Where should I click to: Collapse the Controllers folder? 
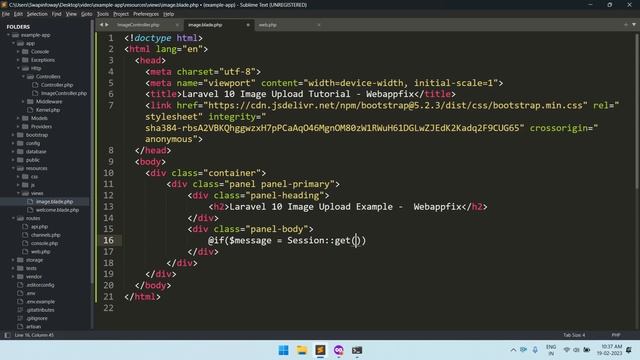click(23, 77)
